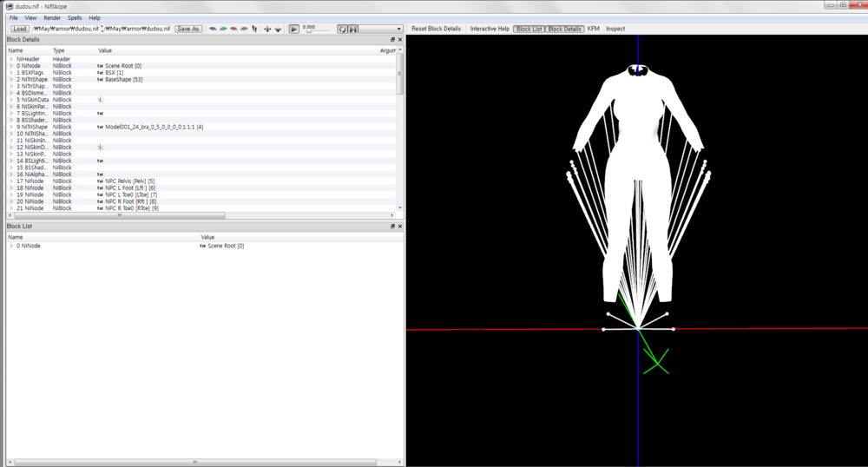Float the Block Details panel
This screenshot has width=868, height=467.
(x=392, y=40)
